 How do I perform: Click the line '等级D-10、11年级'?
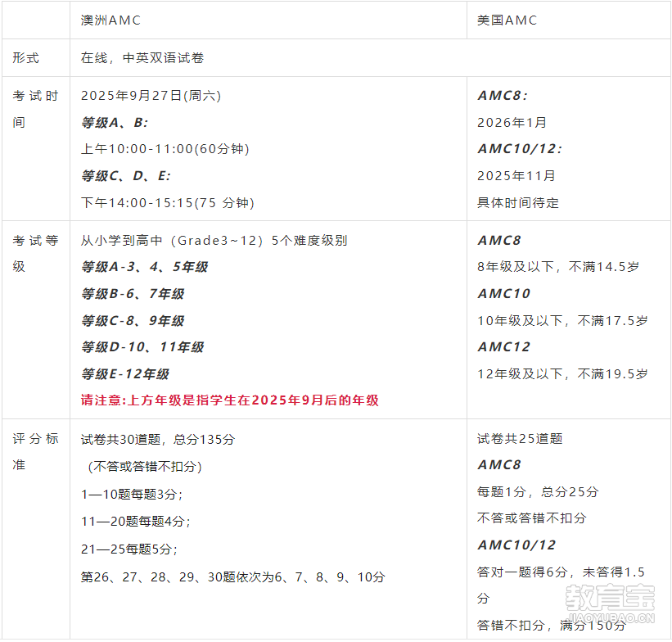[142, 347]
